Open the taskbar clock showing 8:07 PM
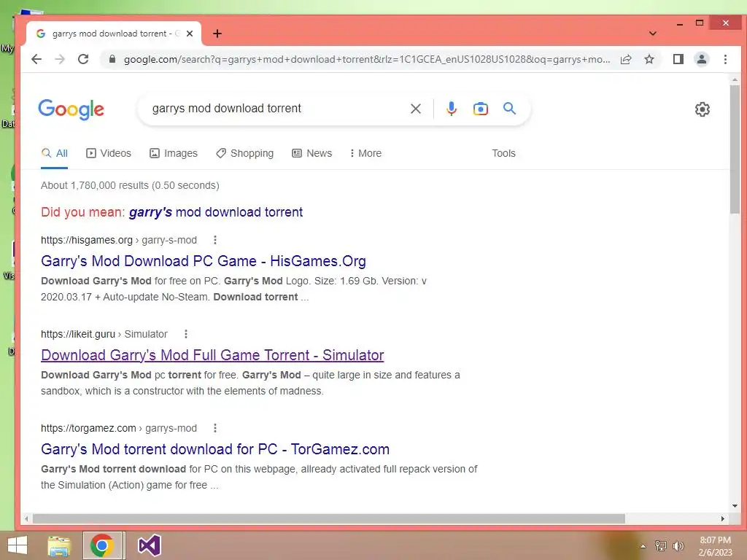This screenshot has width=747, height=560. (715, 546)
